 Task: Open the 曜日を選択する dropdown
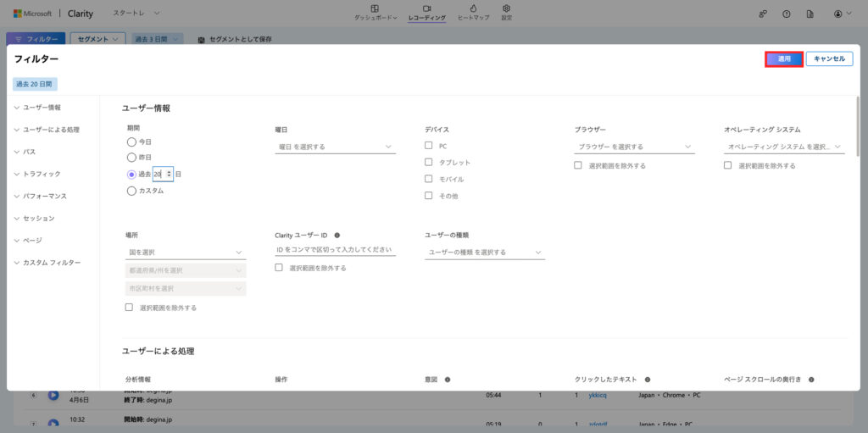[x=335, y=147]
